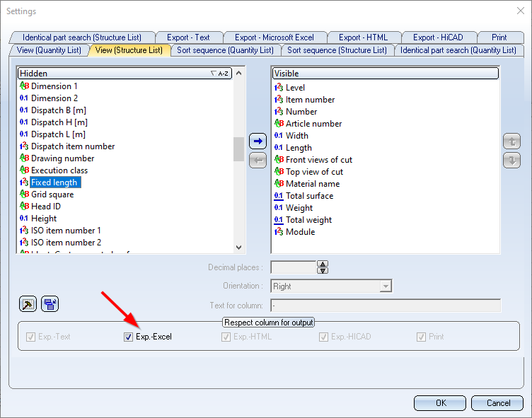Select ISO item number 1 in Hidden list
Screen dimensions: 532x418
pyautogui.click(x=66, y=231)
